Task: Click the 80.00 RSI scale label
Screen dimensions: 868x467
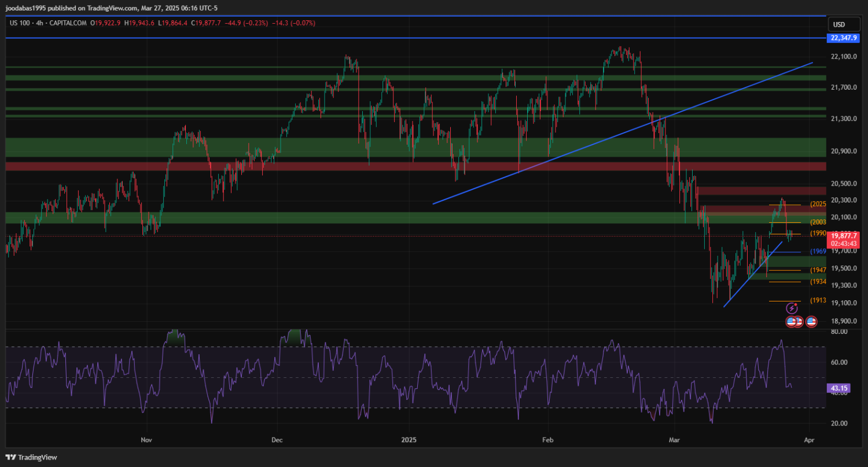Action: (839, 332)
